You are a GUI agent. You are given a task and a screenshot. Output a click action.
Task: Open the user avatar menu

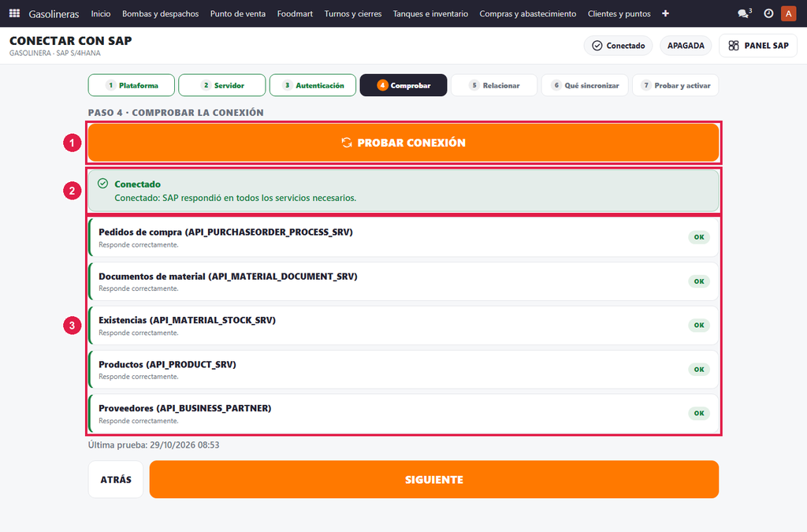(788, 13)
